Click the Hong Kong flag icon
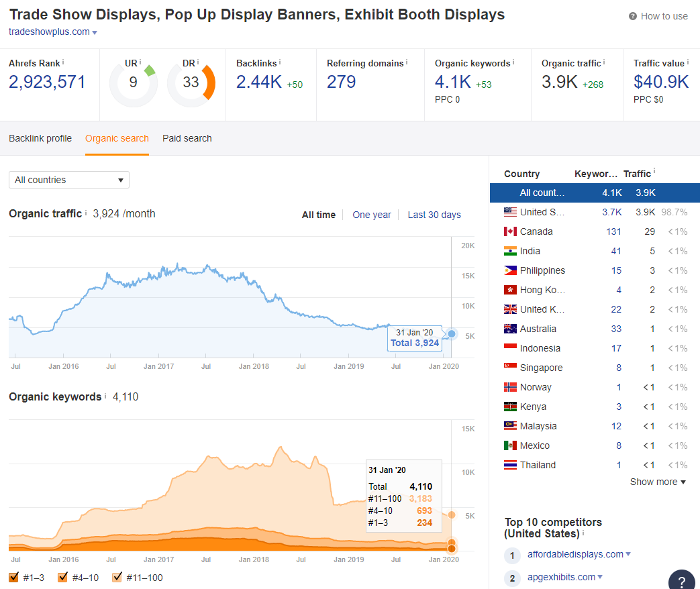This screenshot has height=589, width=700. [x=510, y=290]
